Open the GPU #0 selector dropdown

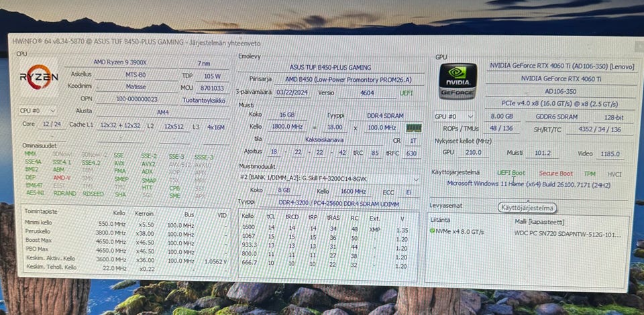454,117
